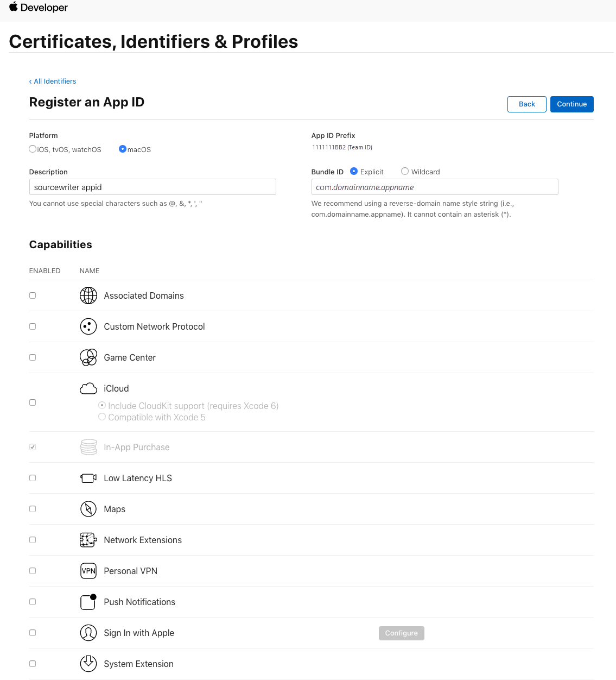This screenshot has width=616, height=680.
Task: Click the Associated Domains globe icon
Action: (88, 295)
